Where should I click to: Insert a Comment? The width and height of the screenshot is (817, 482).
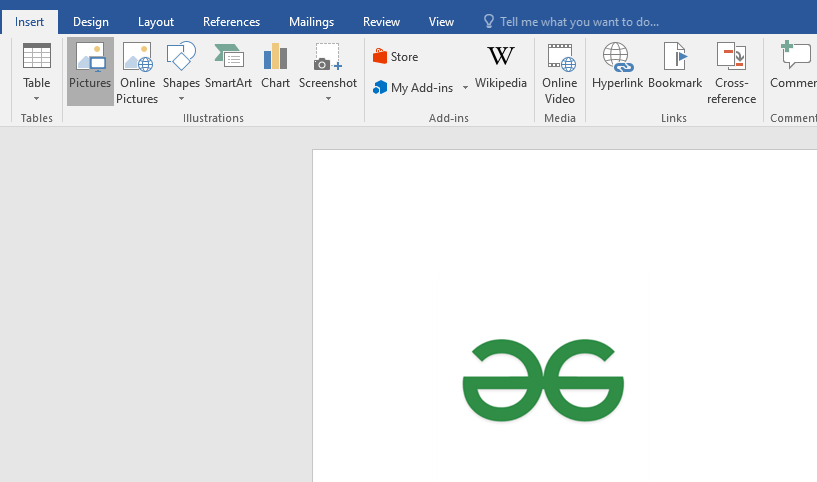tap(793, 66)
